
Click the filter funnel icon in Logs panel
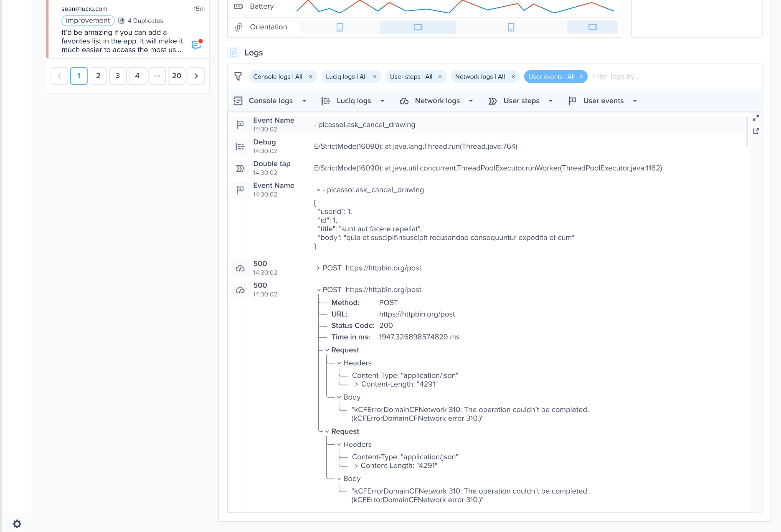click(x=238, y=76)
